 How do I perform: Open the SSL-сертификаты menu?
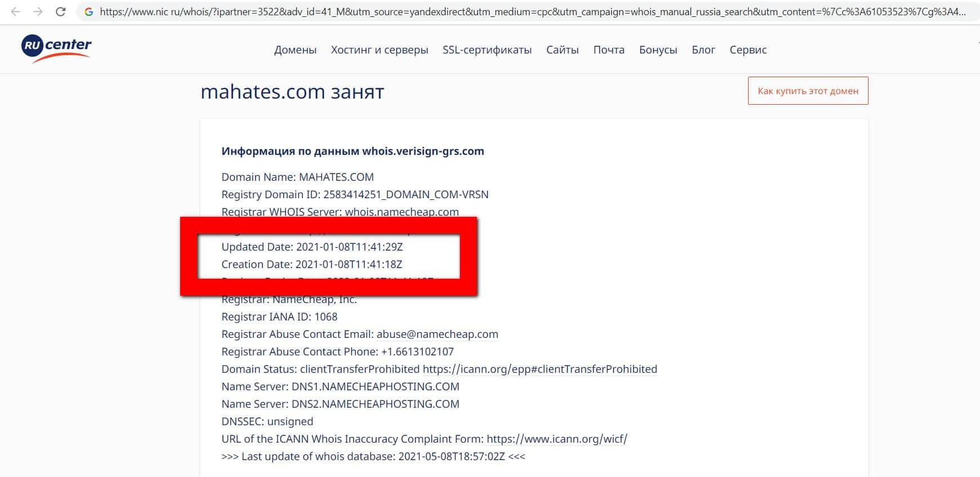487,50
